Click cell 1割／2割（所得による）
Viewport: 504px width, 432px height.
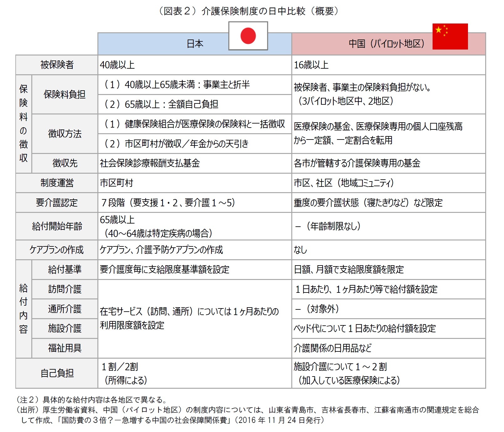[195, 373]
